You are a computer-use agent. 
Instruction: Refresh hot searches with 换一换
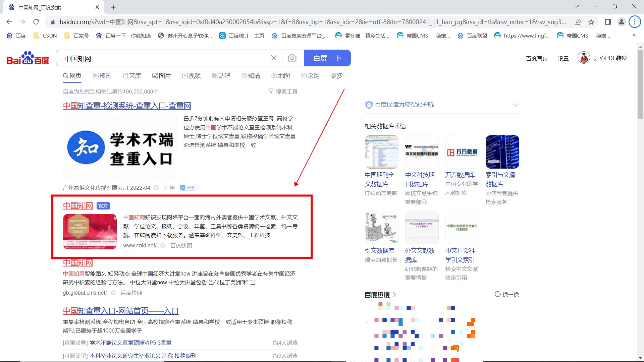(x=507, y=294)
